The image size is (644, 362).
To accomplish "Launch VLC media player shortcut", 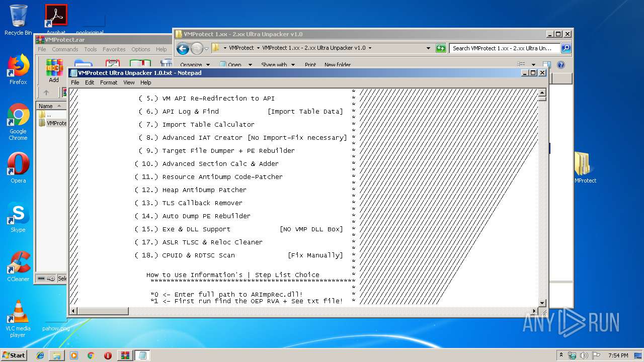I will [x=18, y=319].
